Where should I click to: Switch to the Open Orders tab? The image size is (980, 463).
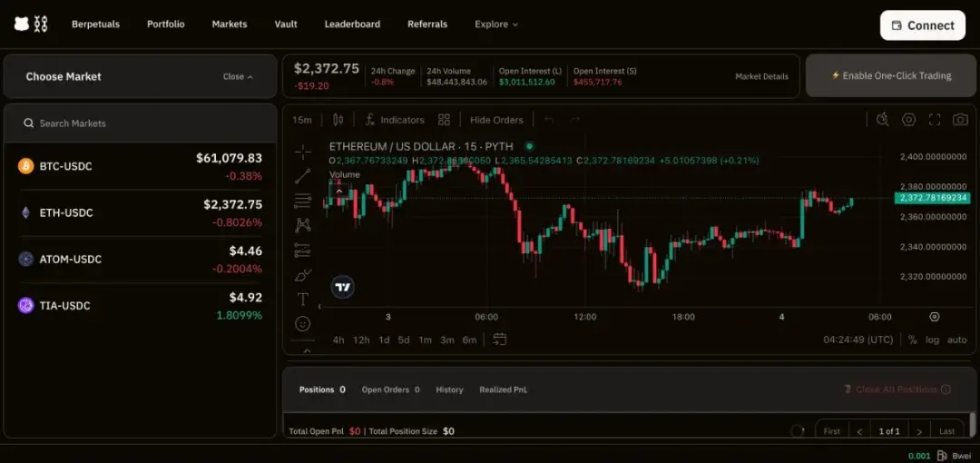pos(390,389)
